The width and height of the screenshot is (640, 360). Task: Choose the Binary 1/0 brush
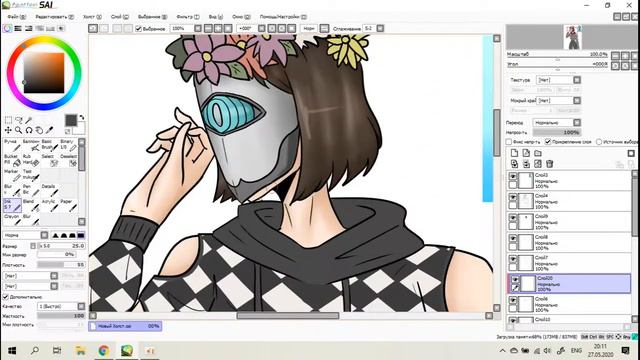tap(68, 145)
